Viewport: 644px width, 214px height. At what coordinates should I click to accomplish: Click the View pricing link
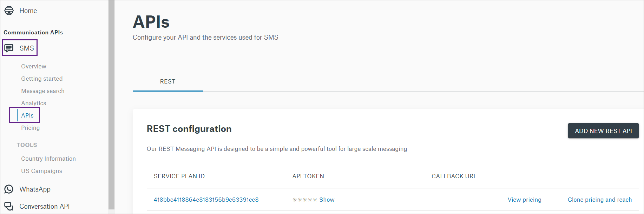pyautogui.click(x=524, y=200)
